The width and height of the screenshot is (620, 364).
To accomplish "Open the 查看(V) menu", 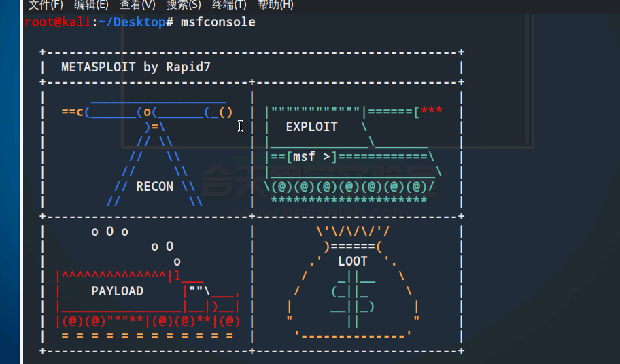I will pos(137,5).
